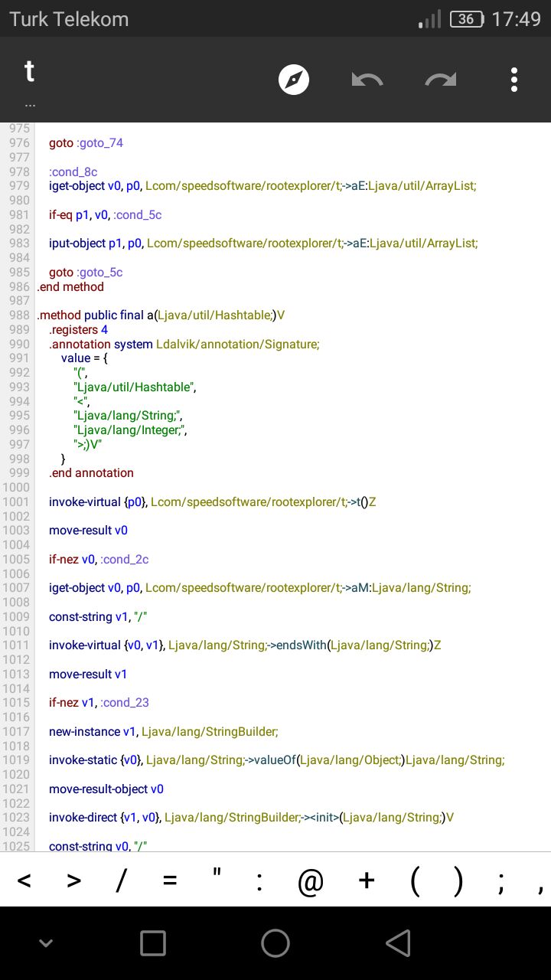This screenshot has width=551, height=980.
Task: Tap line number 988 in the gutter
Action: (20, 315)
